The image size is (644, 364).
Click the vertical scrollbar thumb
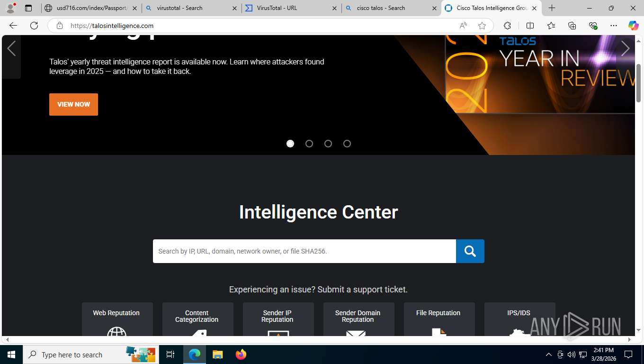[639, 83]
